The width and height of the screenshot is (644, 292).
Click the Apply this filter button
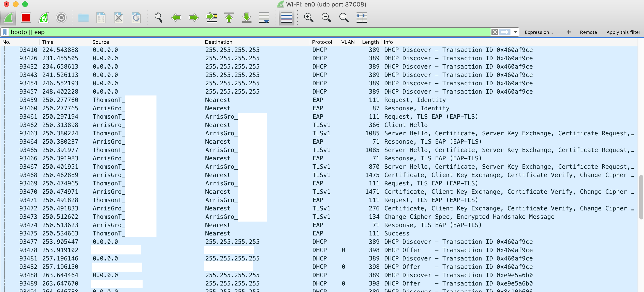click(x=623, y=32)
